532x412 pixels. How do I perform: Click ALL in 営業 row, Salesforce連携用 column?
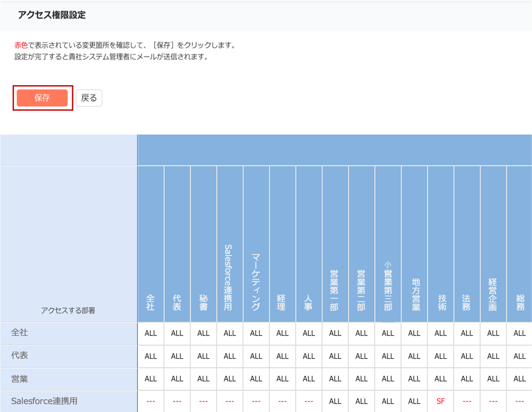click(x=230, y=379)
